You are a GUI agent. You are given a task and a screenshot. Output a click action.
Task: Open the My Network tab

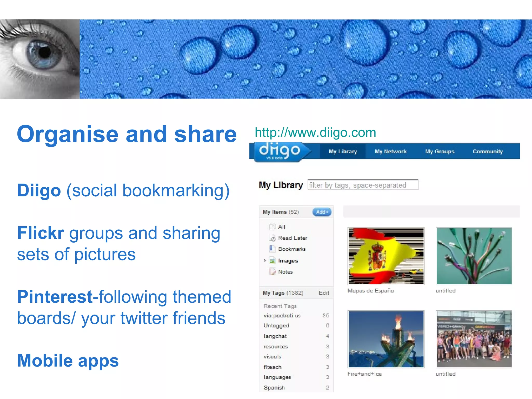[x=390, y=151]
